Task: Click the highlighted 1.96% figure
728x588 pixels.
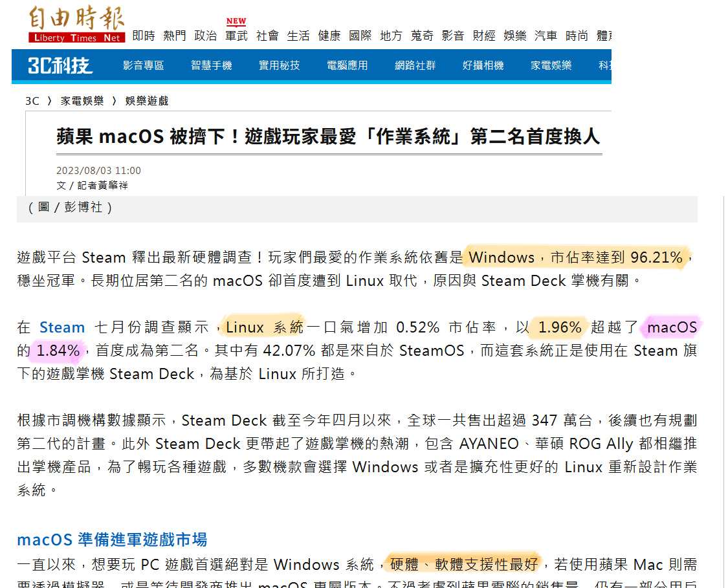Action: coord(560,327)
